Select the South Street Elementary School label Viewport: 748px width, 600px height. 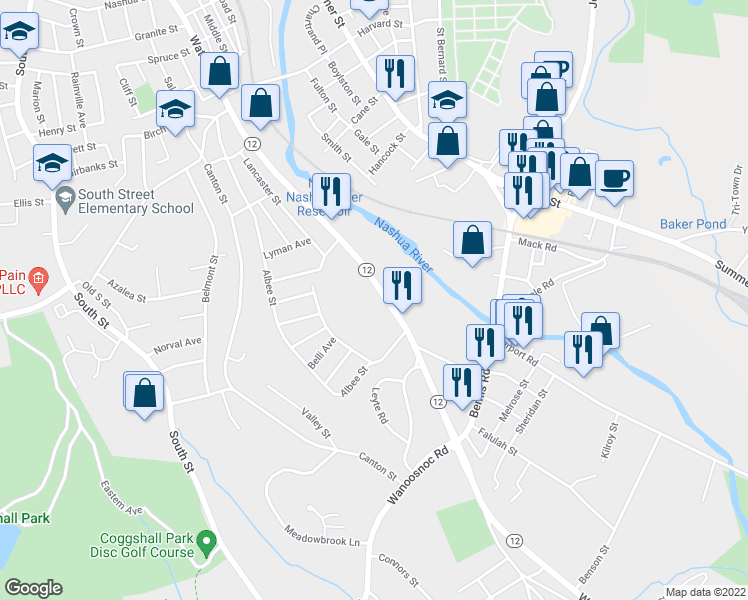[136, 201]
